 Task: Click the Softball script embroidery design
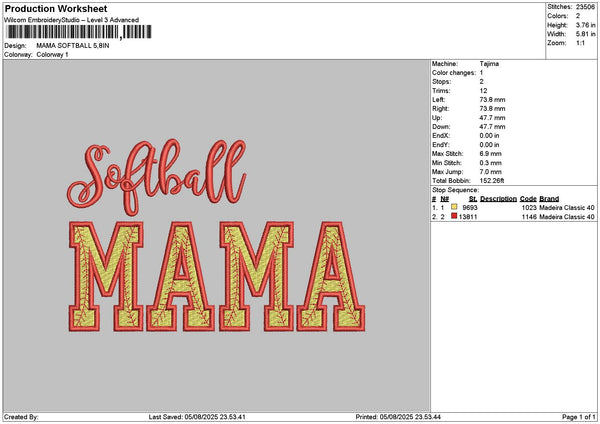pos(157,177)
